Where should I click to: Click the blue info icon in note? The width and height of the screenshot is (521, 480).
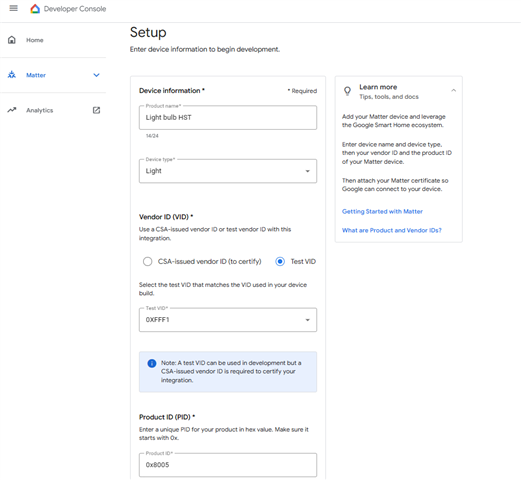pyautogui.click(x=152, y=363)
